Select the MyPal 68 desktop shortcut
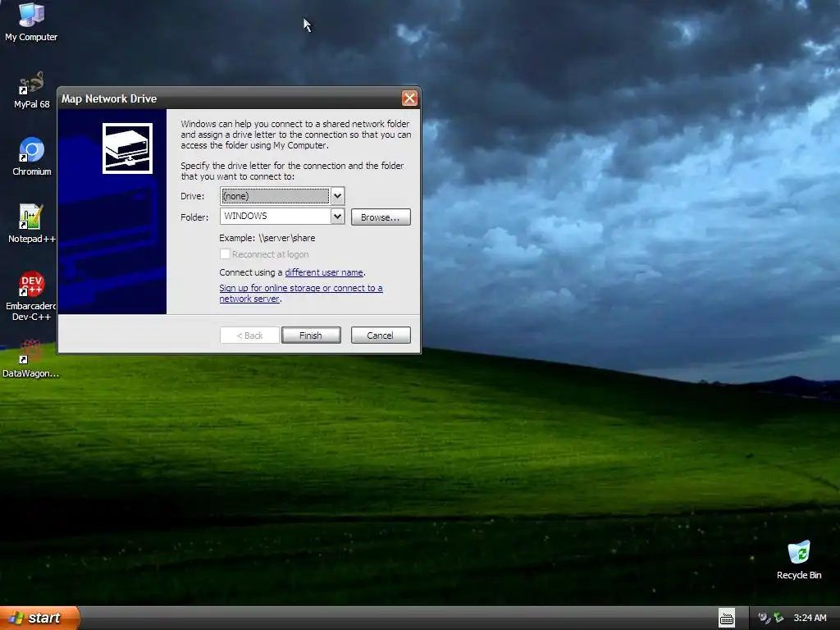This screenshot has width=840, height=630. pos(31,90)
